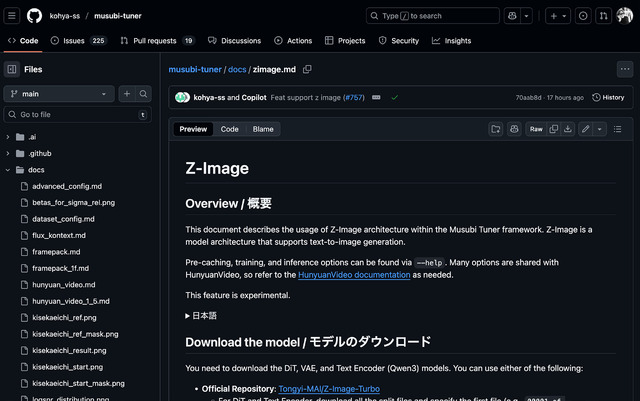Open the GitHub homepage logo

point(34,16)
